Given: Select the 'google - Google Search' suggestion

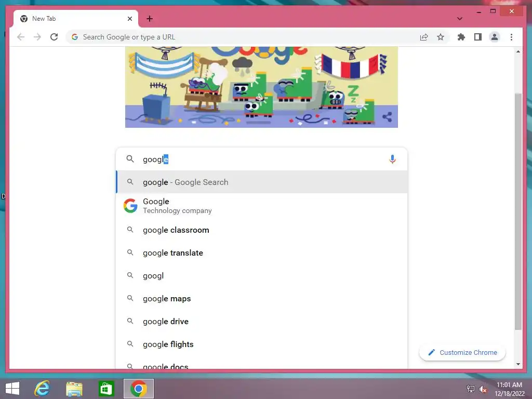Looking at the screenshot, I should tap(262, 182).
